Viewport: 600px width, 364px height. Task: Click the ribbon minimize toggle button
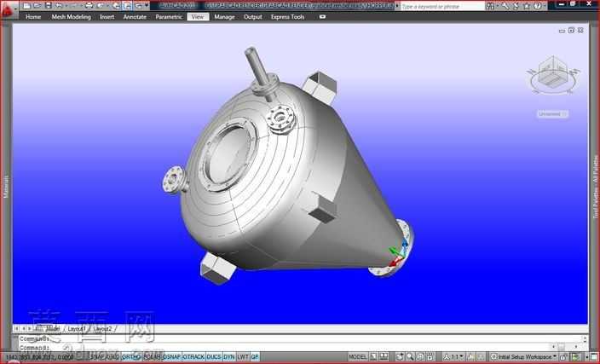tap(322, 17)
